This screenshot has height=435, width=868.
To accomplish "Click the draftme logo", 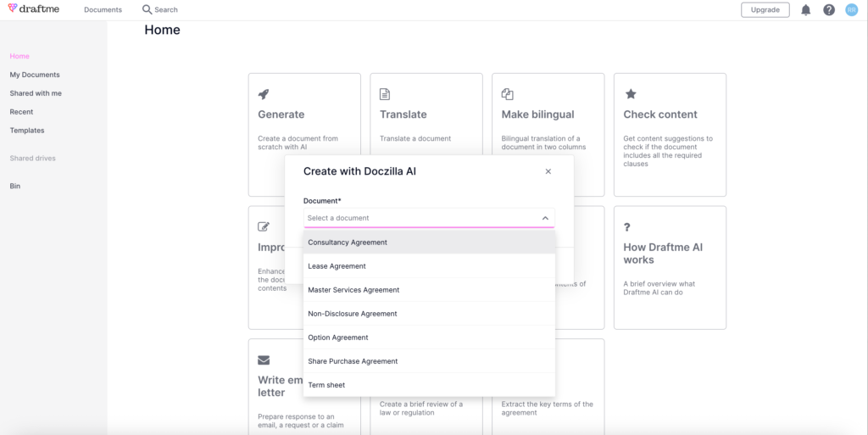I will click(x=34, y=9).
